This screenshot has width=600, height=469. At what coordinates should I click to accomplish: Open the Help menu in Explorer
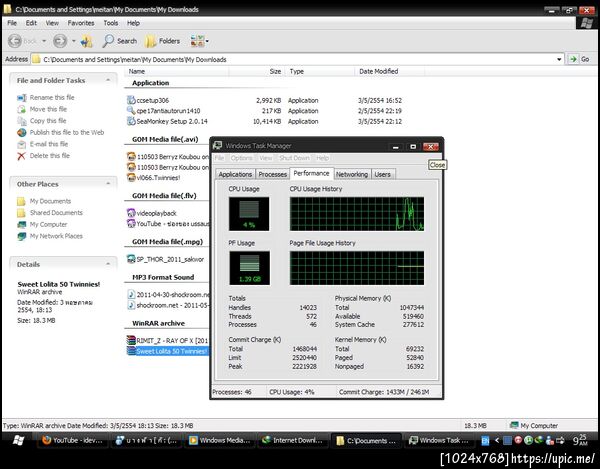[133, 23]
